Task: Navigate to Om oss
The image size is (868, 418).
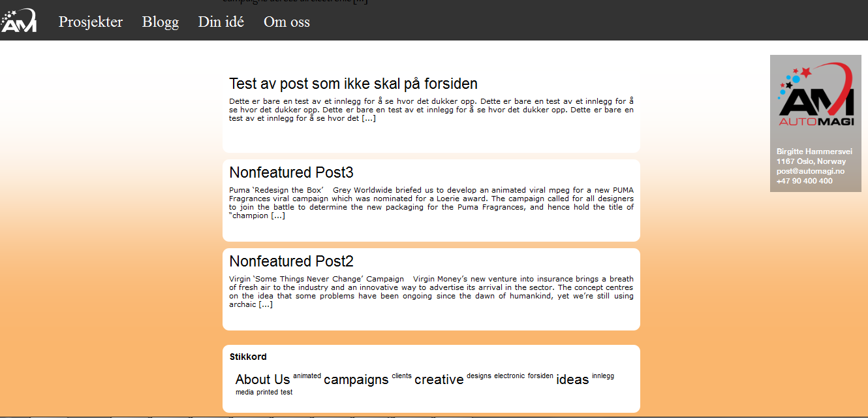Action: click(287, 22)
